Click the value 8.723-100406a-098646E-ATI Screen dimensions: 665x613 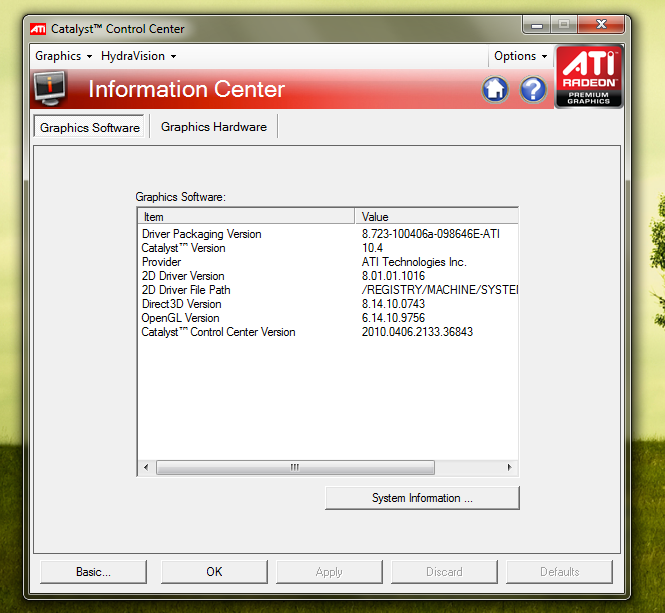tap(430, 234)
